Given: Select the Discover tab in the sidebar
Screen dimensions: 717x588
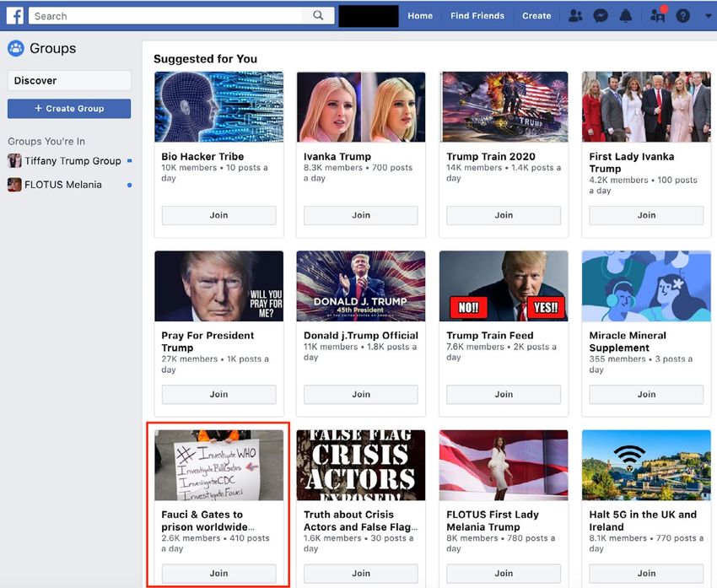Looking at the screenshot, I should tap(69, 80).
